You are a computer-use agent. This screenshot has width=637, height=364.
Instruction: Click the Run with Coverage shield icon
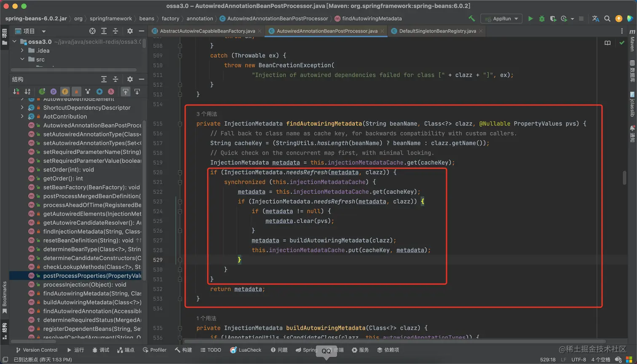click(x=553, y=19)
